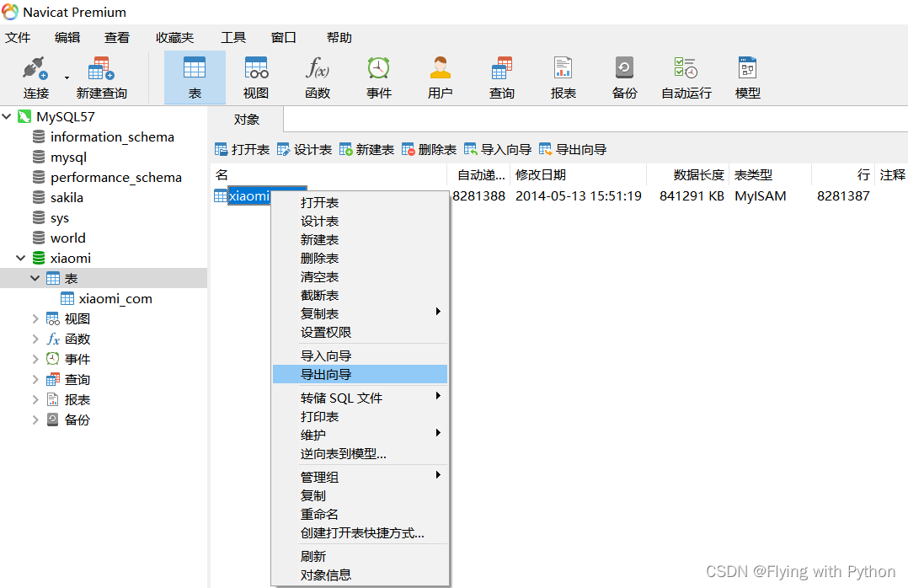Select the 自动运行 (Automation) toolbar icon
This screenshot has width=908, height=588.
[x=686, y=76]
